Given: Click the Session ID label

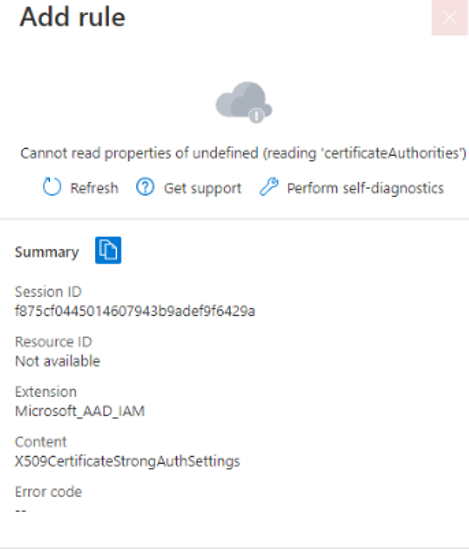Looking at the screenshot, I should click(x=48, y=292).
